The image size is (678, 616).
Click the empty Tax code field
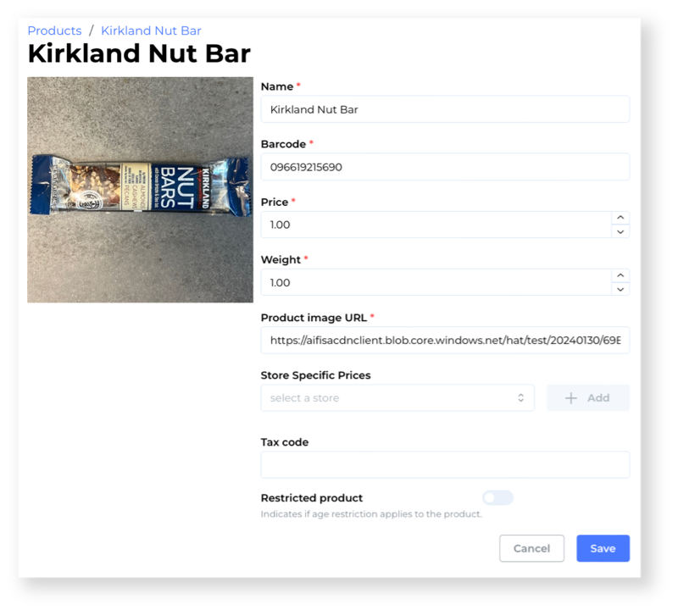pos(445,464)
